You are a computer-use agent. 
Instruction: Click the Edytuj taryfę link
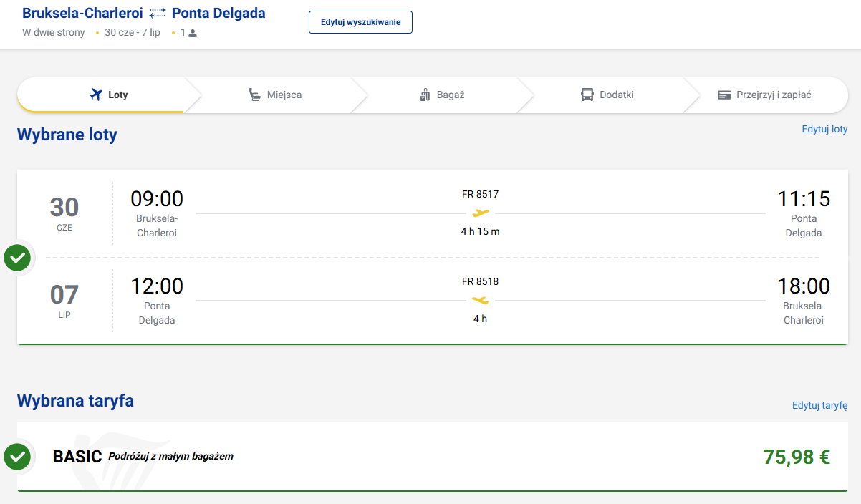pyautogui.click(x=819, y=406)
